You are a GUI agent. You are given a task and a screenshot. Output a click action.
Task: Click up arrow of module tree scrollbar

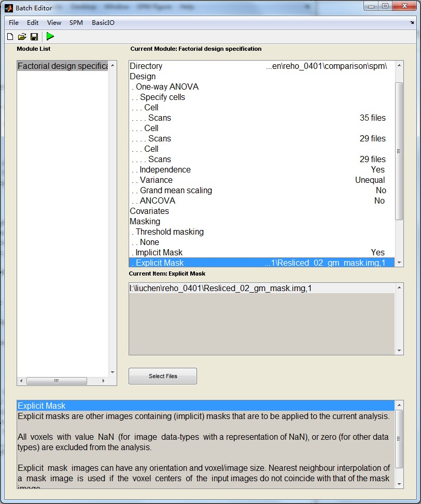[399, 66]
